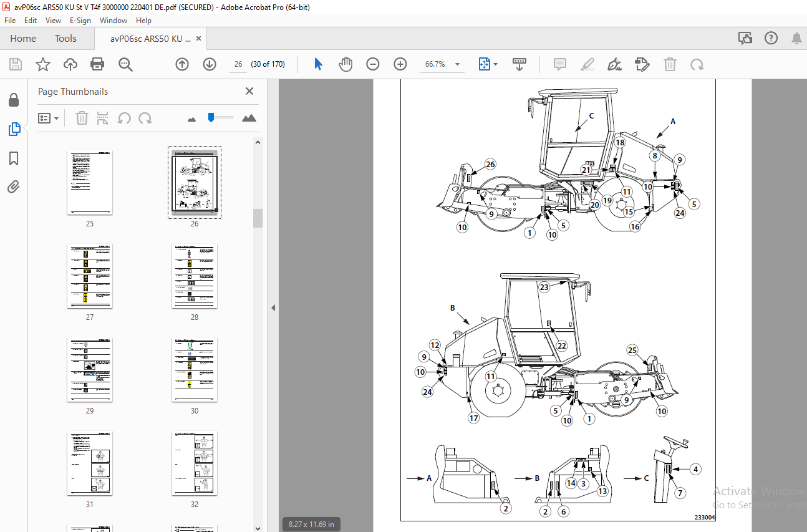
Task: Save the file with the floppy disk icon
Action: 16,64
